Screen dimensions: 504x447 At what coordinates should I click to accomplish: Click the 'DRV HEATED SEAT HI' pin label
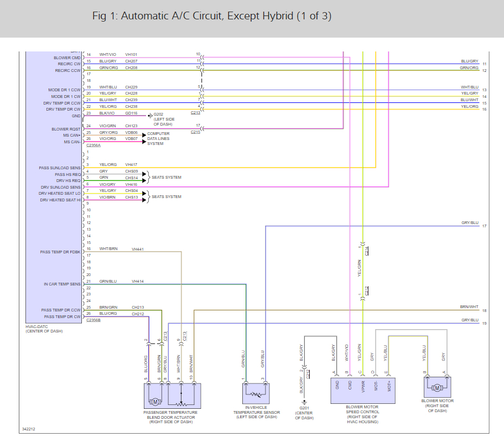coord(60,200)
